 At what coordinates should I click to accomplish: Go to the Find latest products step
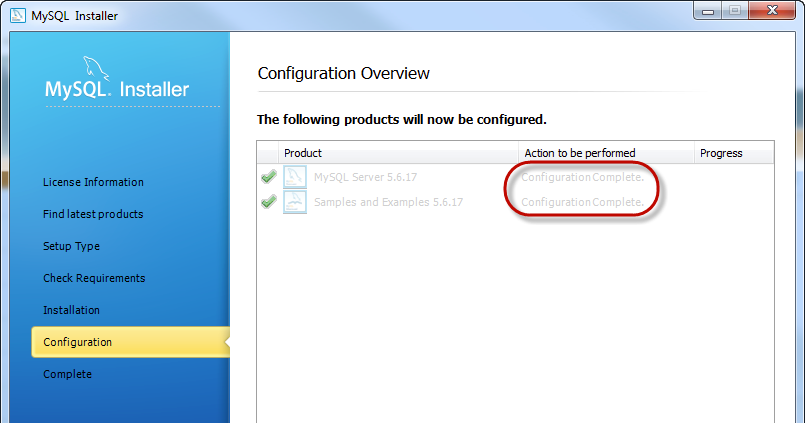pos(93,214)
